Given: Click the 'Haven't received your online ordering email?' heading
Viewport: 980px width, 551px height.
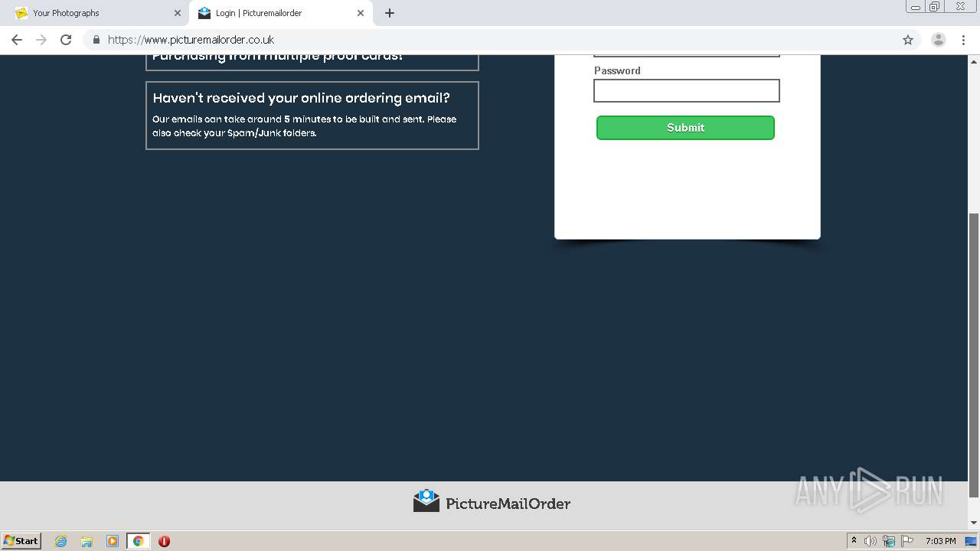Looking at the screenshot, I should pos(302,98).
